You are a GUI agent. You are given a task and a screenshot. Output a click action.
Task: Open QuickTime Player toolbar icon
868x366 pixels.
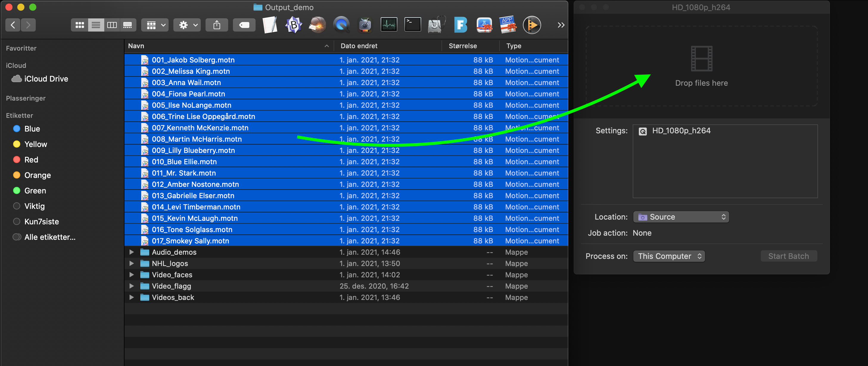(x=341, y=25)
